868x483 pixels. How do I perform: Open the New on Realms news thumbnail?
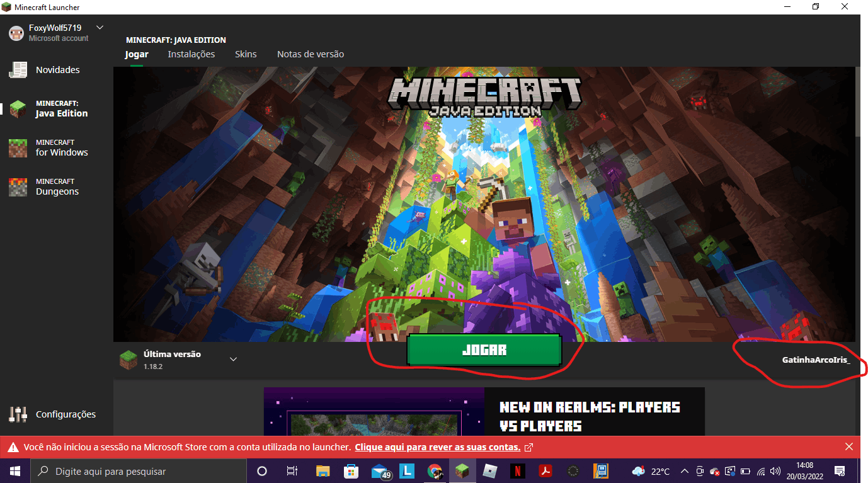(x=374, y=411)
